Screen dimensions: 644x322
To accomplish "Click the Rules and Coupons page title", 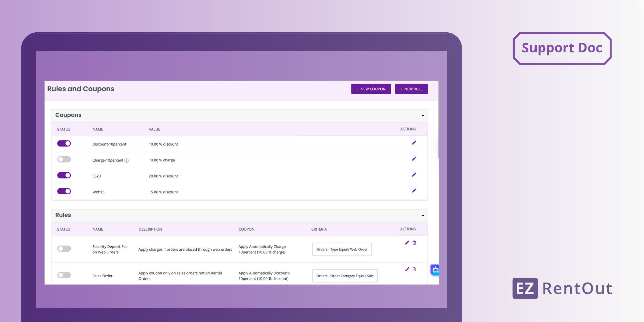I will pos(81,89).
